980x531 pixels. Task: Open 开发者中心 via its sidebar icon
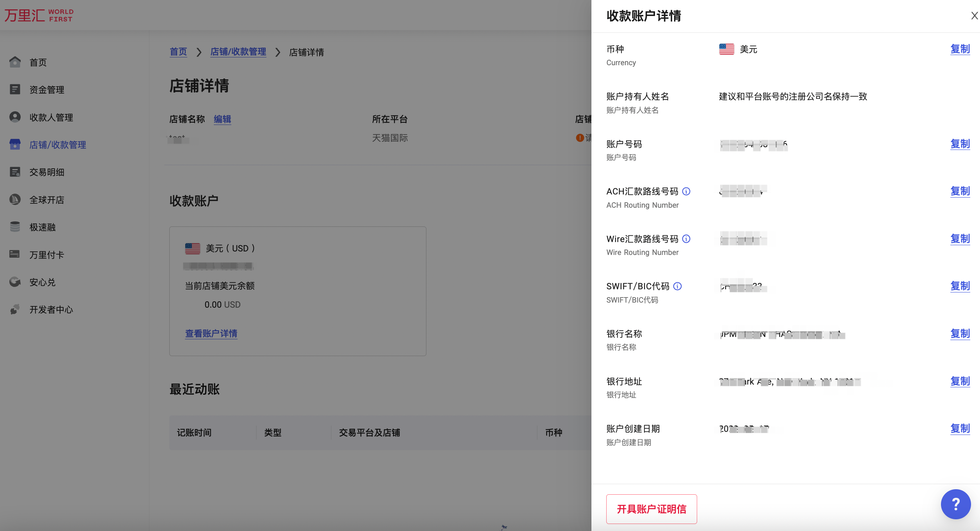pyautogui.click(x=15, y=310)
